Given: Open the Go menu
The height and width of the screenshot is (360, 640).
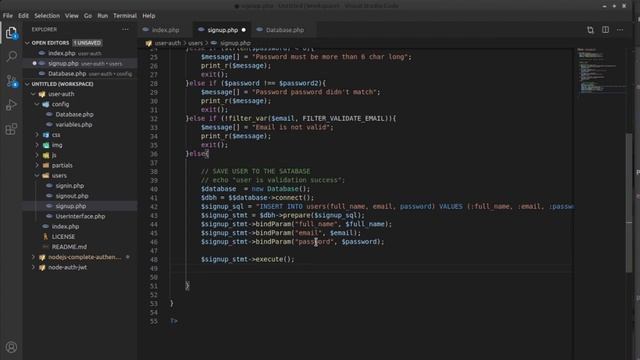Looking at the screenshot, I should (88, 16).
